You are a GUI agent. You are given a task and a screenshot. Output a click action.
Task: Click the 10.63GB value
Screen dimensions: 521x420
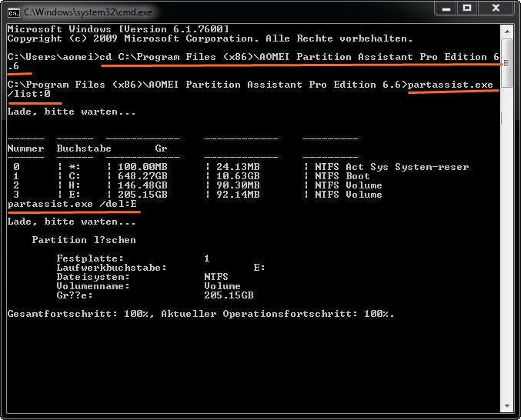(238, 176)
